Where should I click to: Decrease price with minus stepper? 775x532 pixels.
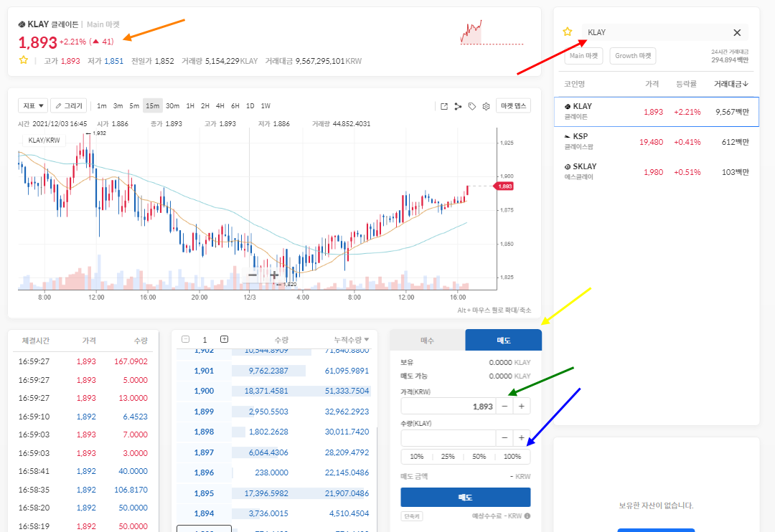[x=504, y=406]
